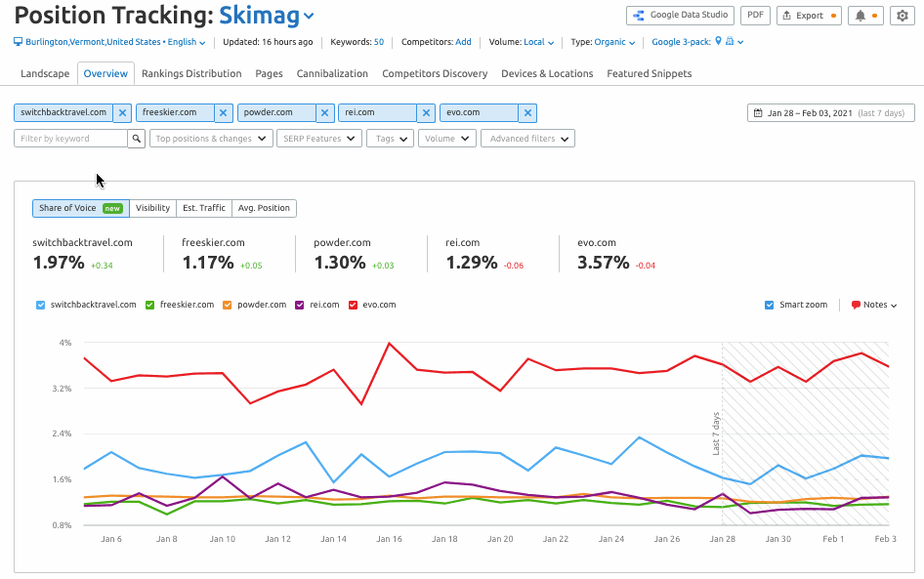Remove the evo.com competitor chip
This screenshot has width=924, height=579.
click(x=528, y=113)
